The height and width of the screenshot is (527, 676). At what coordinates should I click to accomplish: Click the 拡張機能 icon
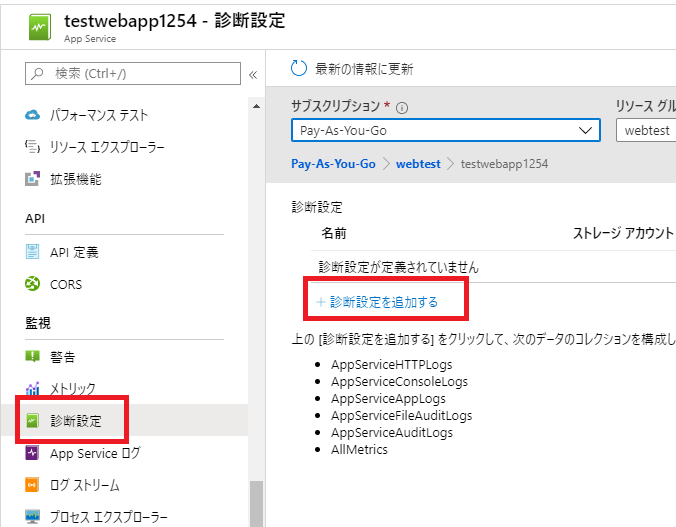(x=32, y=179)
